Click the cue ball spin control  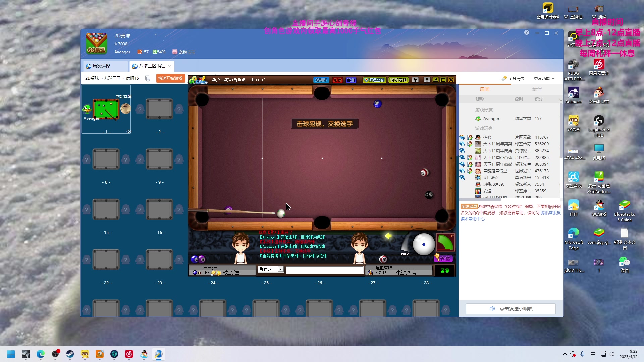click(424, 244)
